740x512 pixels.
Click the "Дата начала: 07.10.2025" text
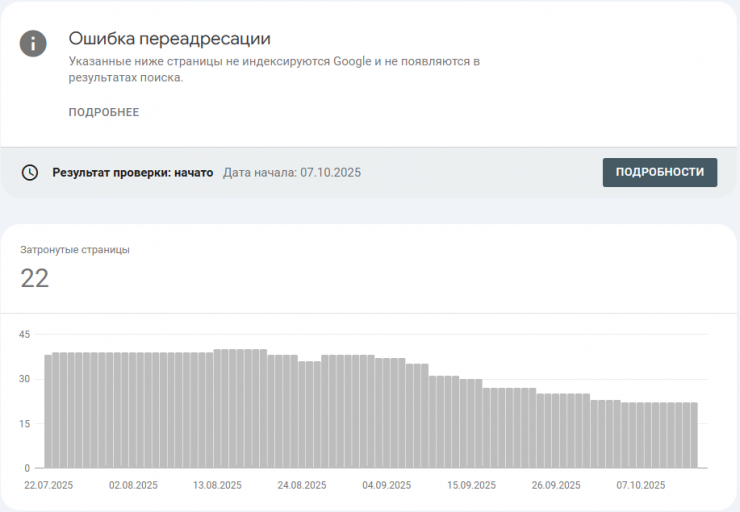[291, 172]
